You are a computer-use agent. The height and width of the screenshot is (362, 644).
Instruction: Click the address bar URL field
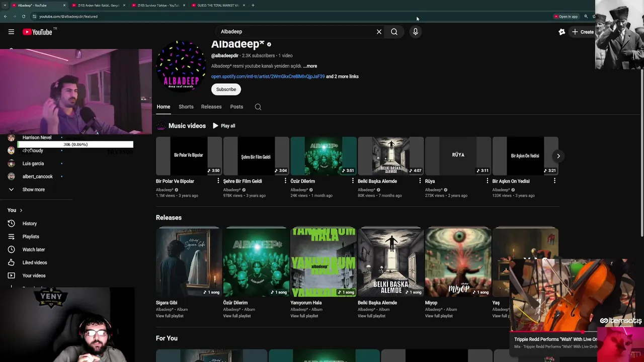tap(292, 16)
